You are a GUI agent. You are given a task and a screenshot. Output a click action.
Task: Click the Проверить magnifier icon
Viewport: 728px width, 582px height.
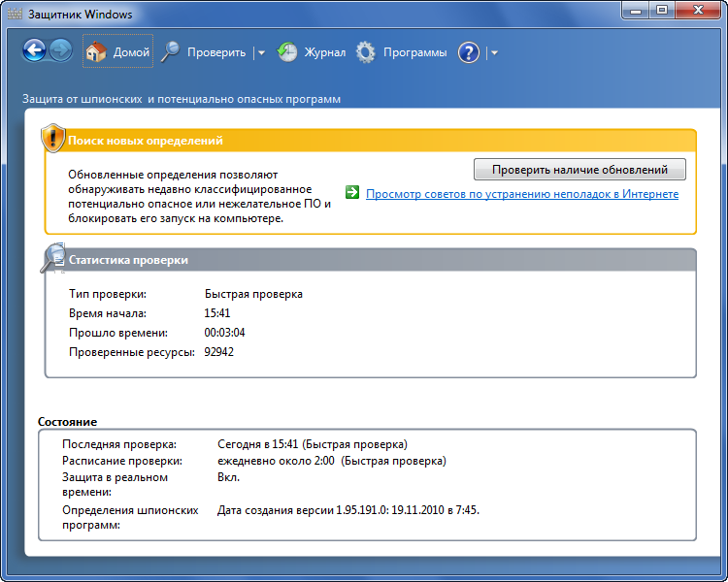171,51
